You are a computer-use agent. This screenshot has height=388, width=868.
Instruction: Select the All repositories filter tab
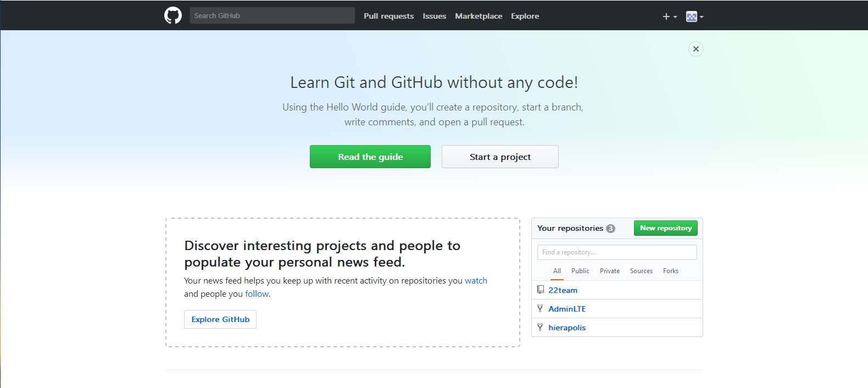click(557, 271)
